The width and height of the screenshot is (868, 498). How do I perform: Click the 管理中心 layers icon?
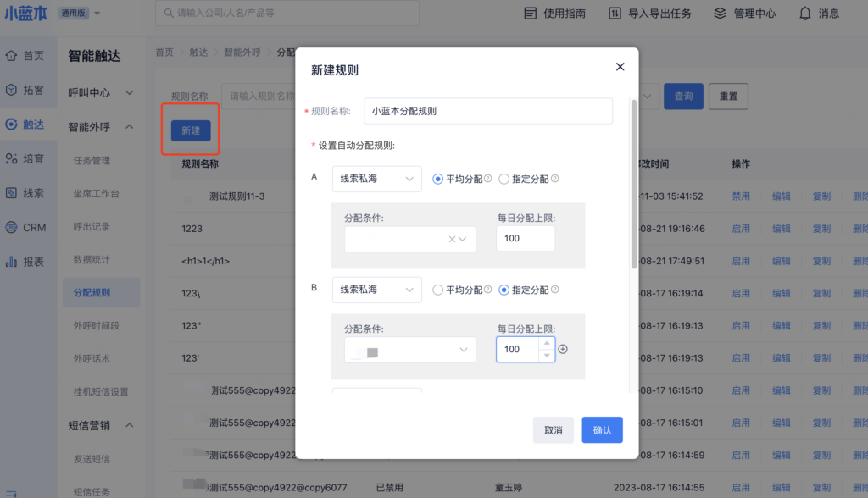720,14
